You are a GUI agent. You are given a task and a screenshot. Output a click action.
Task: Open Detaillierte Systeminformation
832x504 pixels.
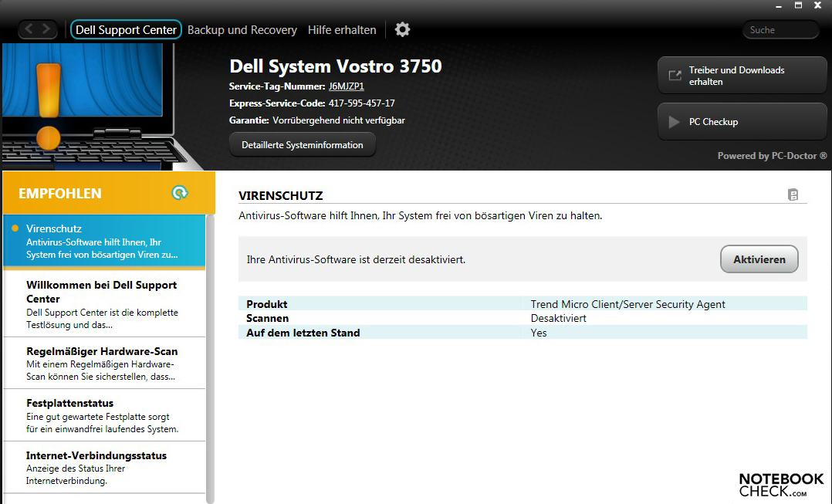tap(303, 145)
